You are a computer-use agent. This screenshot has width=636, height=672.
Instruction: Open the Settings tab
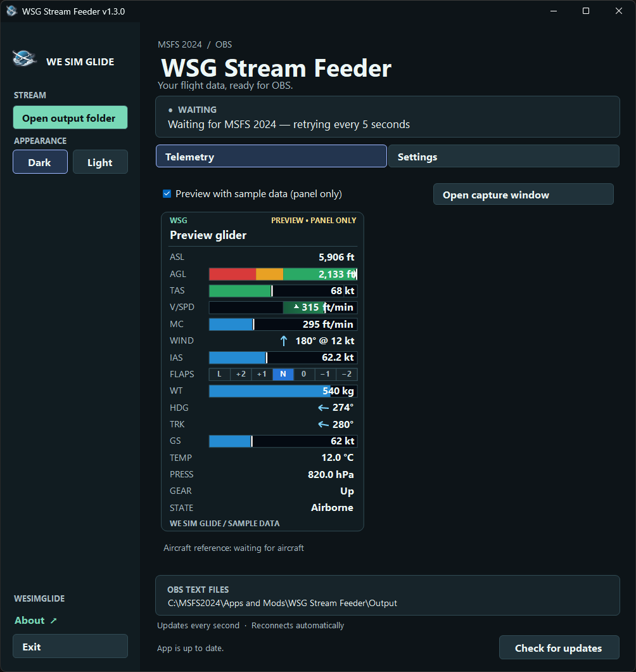504,157
